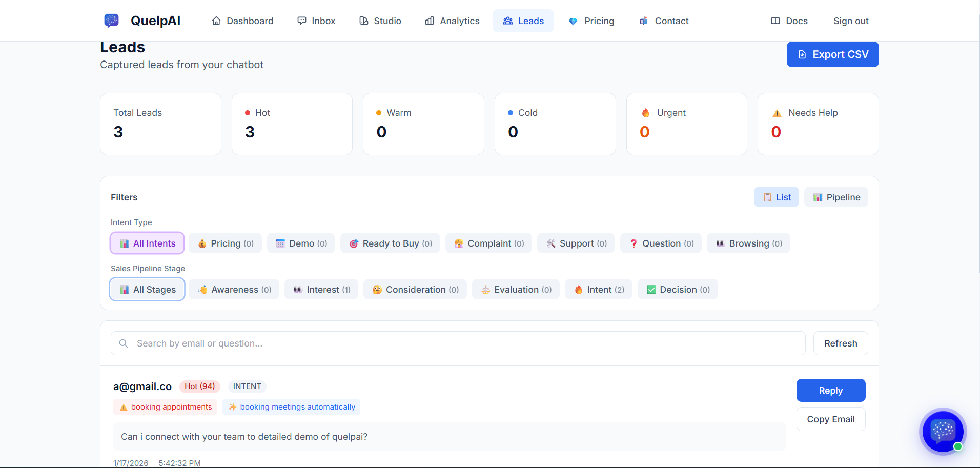Switch to Pipeline view
The height and width of the screenshot is (468, 980).
pos(836,197)
